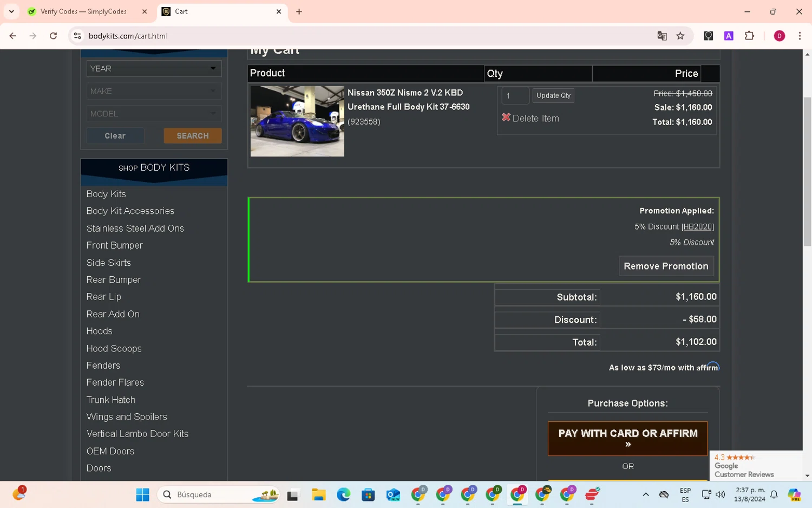Click the quantity input field
This screenshot has height=508, width=812.
tap(515, 95)
